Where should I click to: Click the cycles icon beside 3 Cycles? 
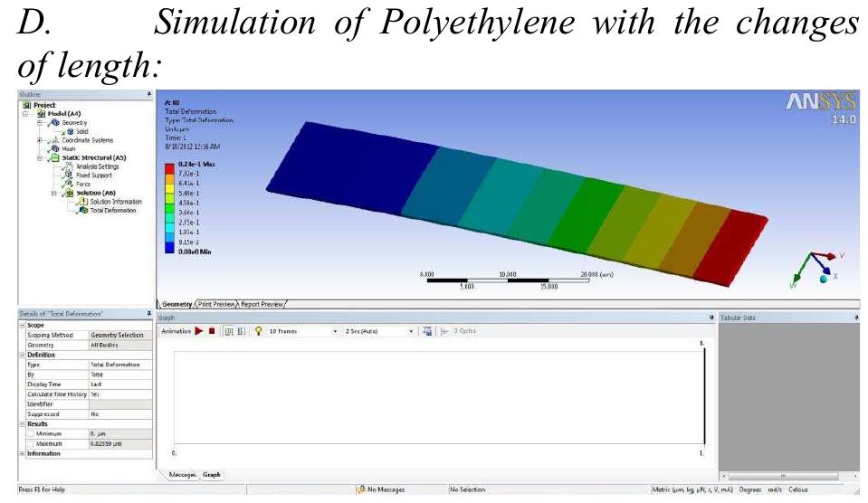(x=444, y=331)
